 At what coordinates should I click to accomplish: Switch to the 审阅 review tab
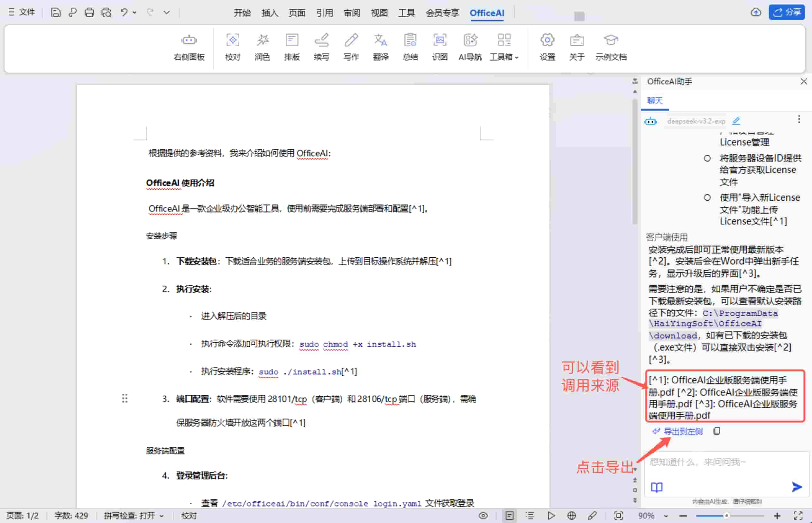[352, 13]
